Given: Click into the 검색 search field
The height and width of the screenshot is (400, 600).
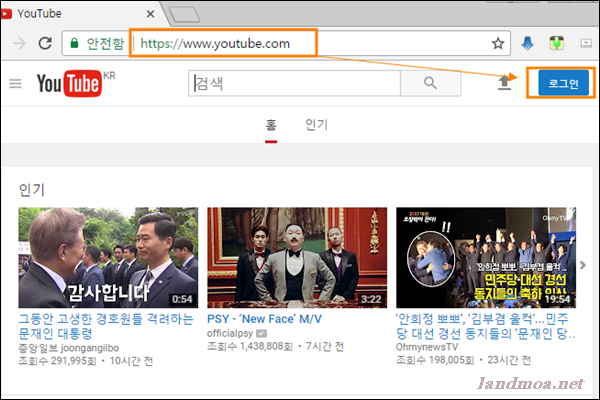Looking at the screenshot, I should pos(294,83).
